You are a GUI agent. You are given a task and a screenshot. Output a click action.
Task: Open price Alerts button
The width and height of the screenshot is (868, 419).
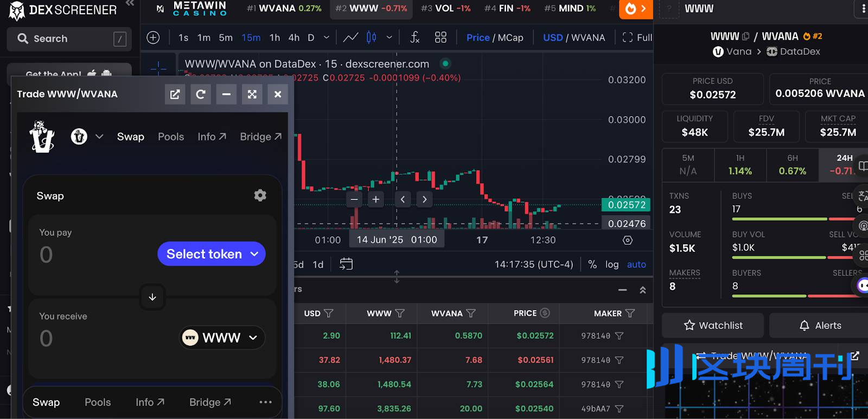pos(819,325)
